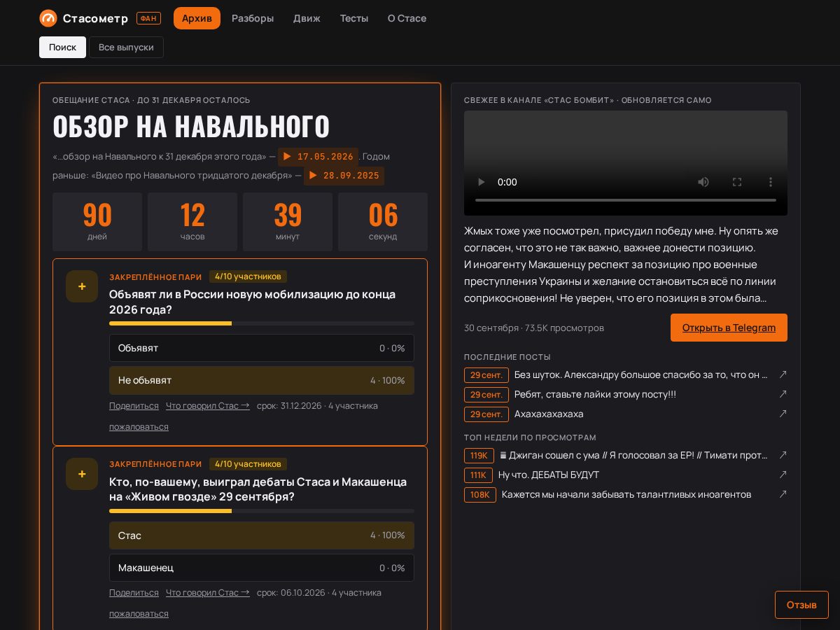Open the О Стасе page
Screen dimensions: 840x630
click(x=407, y=18)
